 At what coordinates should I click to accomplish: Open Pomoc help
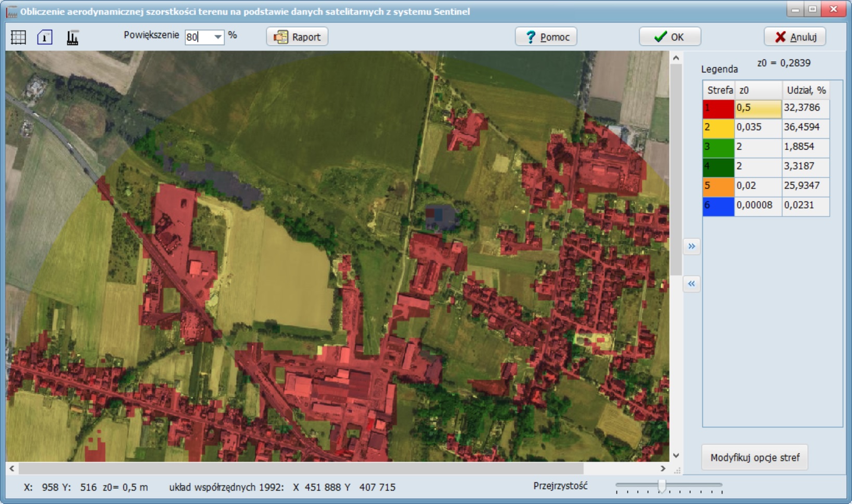(546, 37)
